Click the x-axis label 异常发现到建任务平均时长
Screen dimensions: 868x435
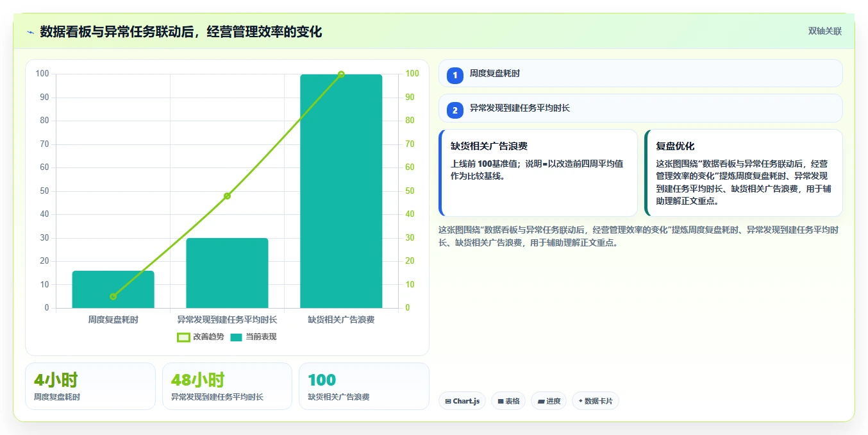point(227,319)
